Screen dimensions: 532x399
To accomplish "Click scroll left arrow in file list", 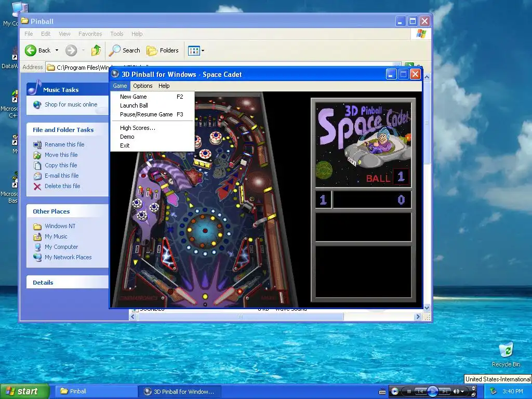I will (x=133, y=317).
